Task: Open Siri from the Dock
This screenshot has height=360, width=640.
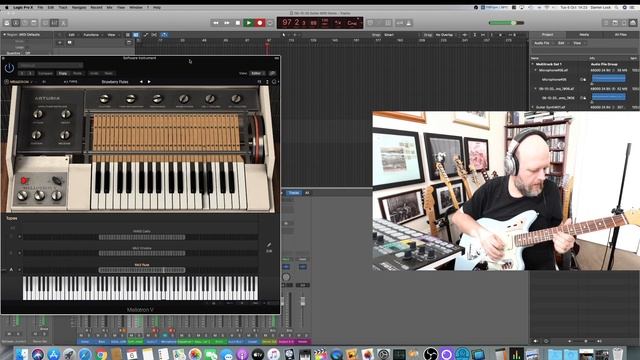Action: coord(38,354)
